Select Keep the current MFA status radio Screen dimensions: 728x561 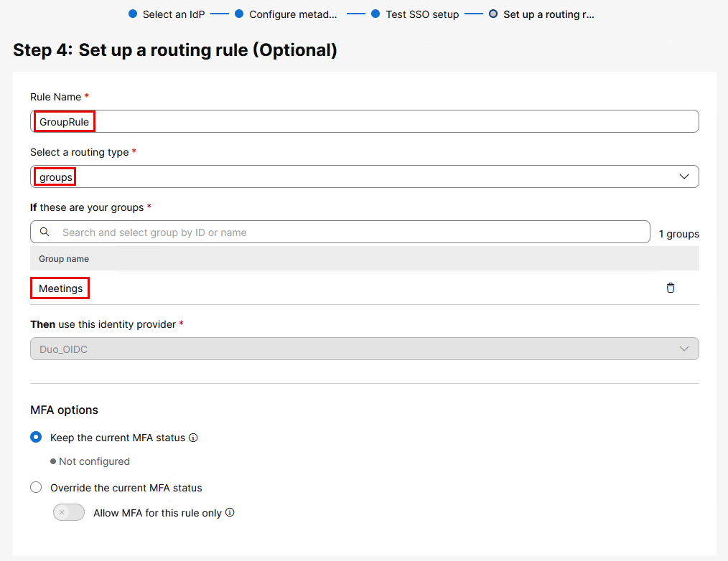36,438
